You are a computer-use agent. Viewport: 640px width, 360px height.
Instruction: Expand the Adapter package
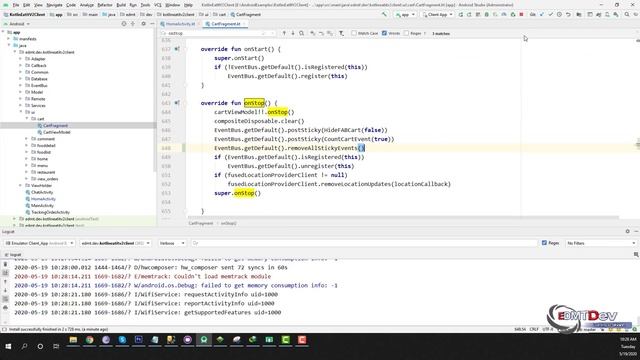(21, 59)
